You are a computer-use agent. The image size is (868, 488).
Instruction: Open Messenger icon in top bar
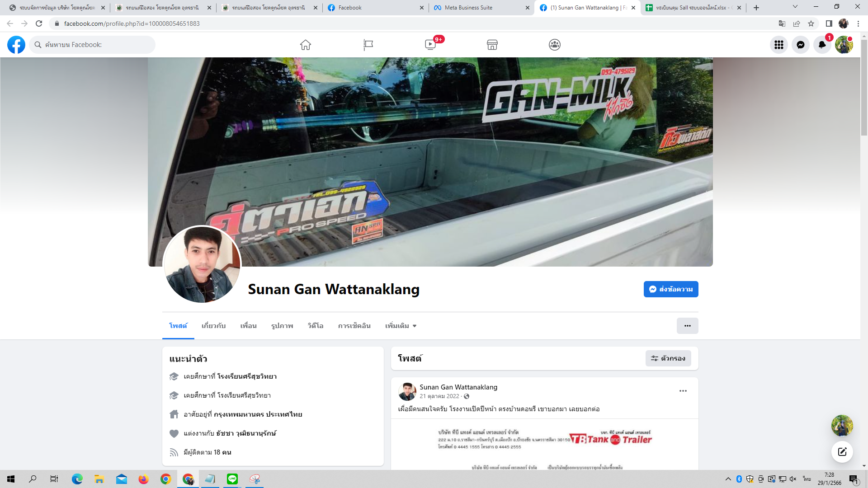click(801, 45)
